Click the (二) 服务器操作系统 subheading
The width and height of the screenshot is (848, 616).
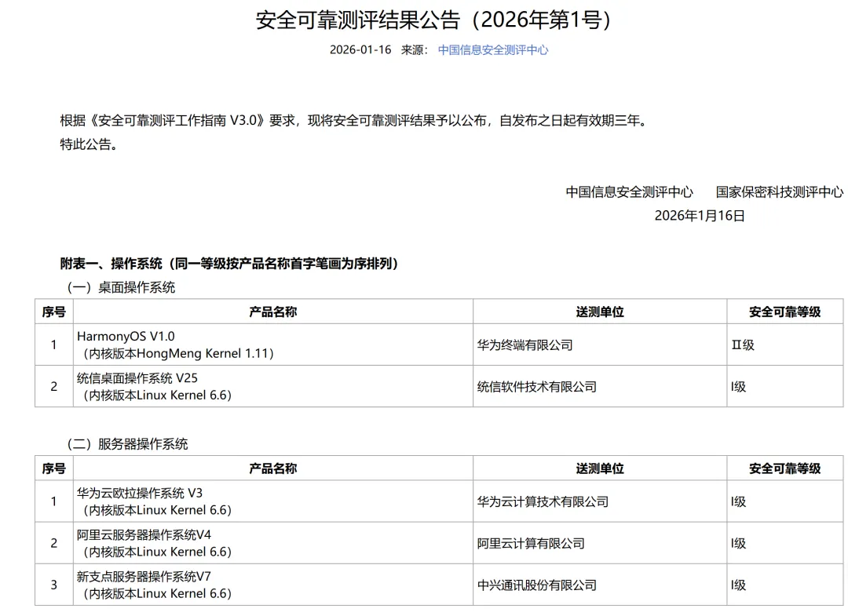(x=127, y=444)
